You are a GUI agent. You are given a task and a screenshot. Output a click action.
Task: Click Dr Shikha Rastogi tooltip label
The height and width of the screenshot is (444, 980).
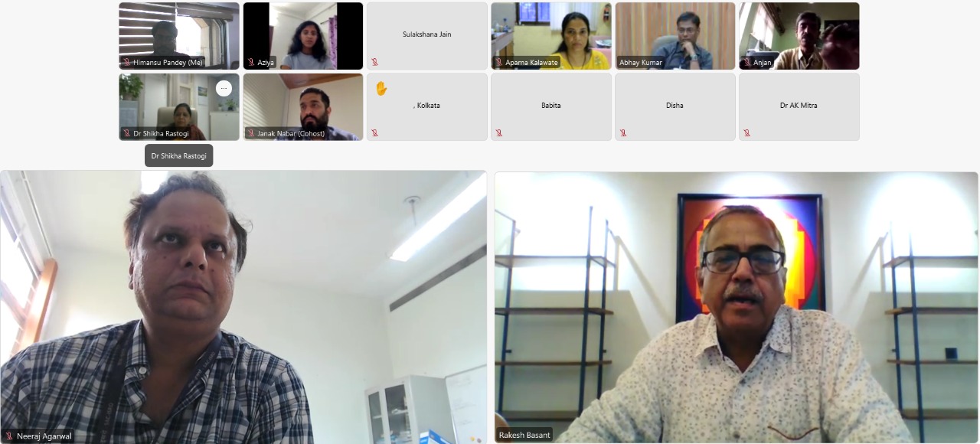(x=178, y=155)
